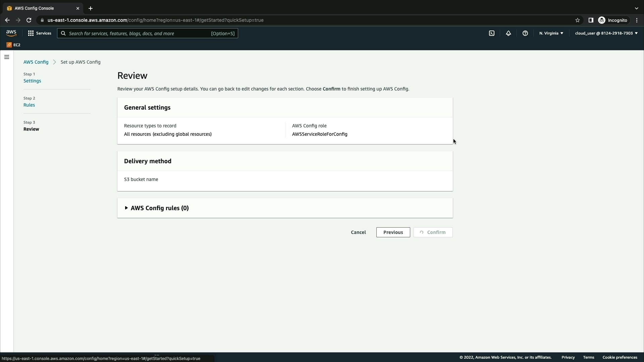Click the AWS Config breadcrumb link
This screenshot has width=644, height=362.
(x=36, y=62)
